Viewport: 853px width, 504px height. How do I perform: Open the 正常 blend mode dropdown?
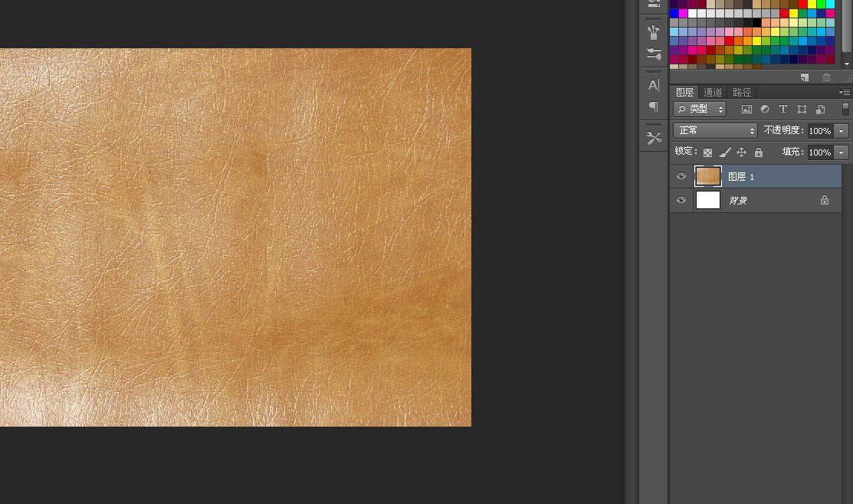point(715,130)
